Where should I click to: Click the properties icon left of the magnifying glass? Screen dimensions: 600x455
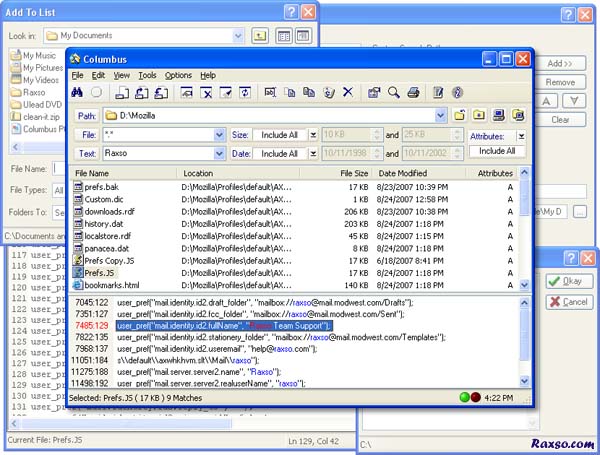pyautogui.click(x=374, y=92)
